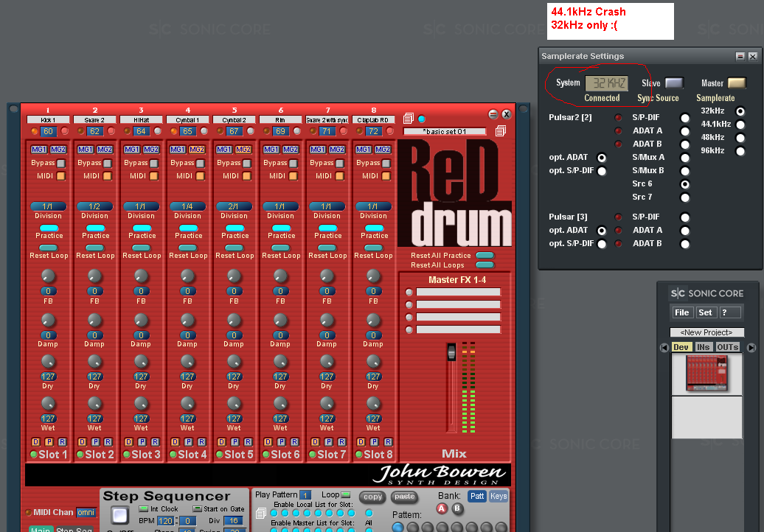Open the HiHat sample name field
This screenshot has height=532, width=764.
click(142, 119)
